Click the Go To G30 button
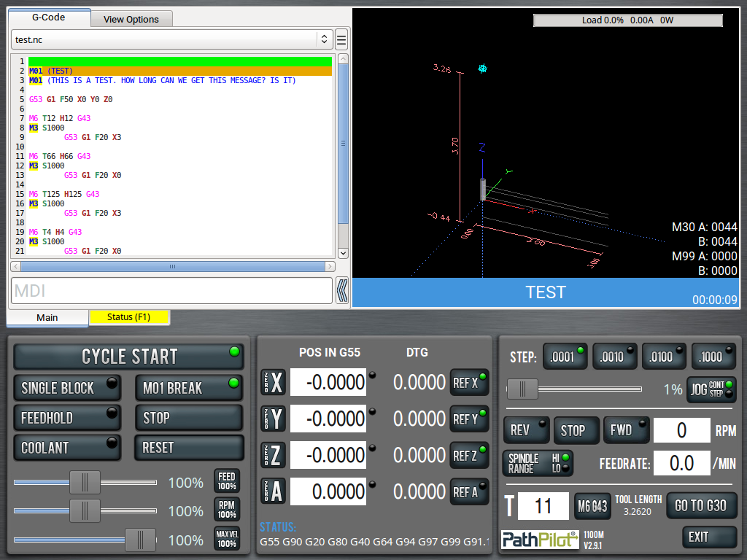This screenshot has width=747, height=560. (700, 505)
